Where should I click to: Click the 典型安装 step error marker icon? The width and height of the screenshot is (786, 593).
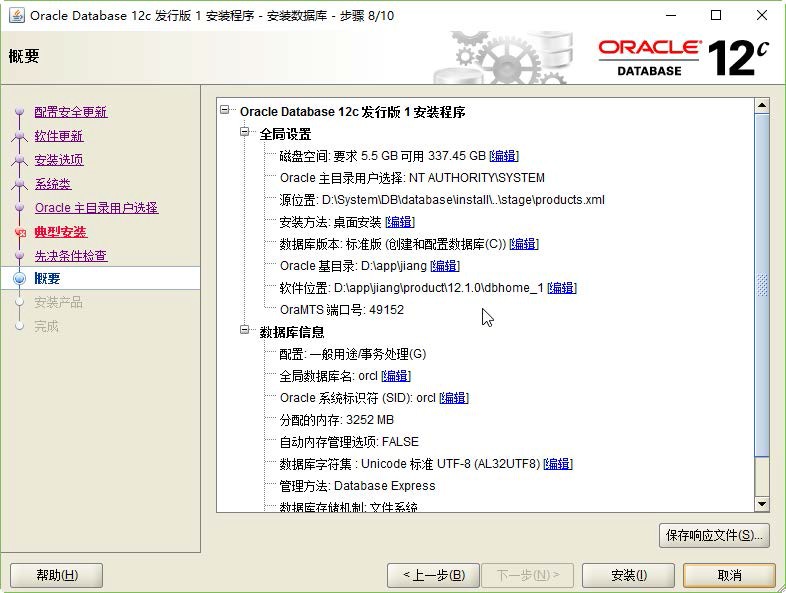pos(20,232)
